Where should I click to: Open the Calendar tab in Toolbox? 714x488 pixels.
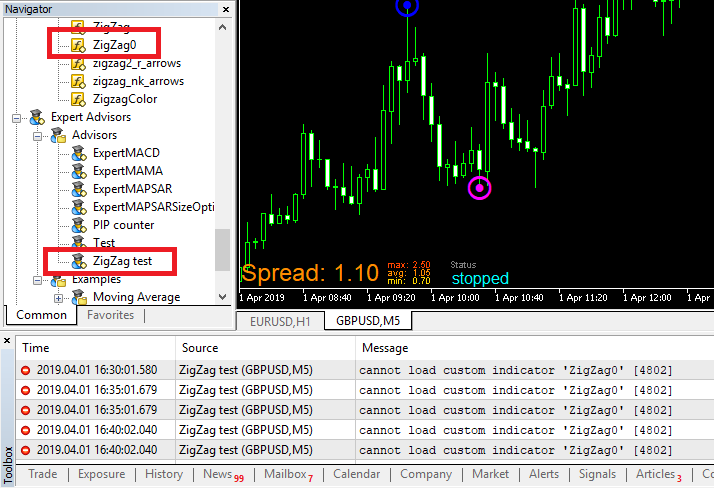[x=357, y=474]
